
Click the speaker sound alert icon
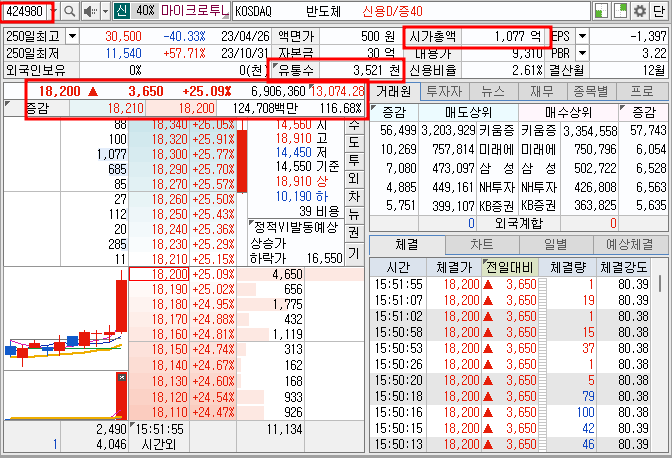90,11
